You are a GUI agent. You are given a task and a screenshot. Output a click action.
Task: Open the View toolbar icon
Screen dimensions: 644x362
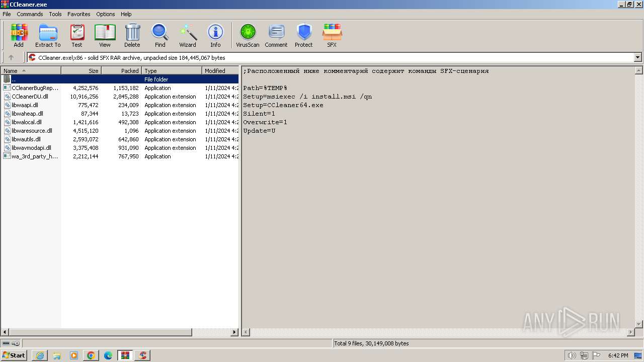(x=105, y=35)
